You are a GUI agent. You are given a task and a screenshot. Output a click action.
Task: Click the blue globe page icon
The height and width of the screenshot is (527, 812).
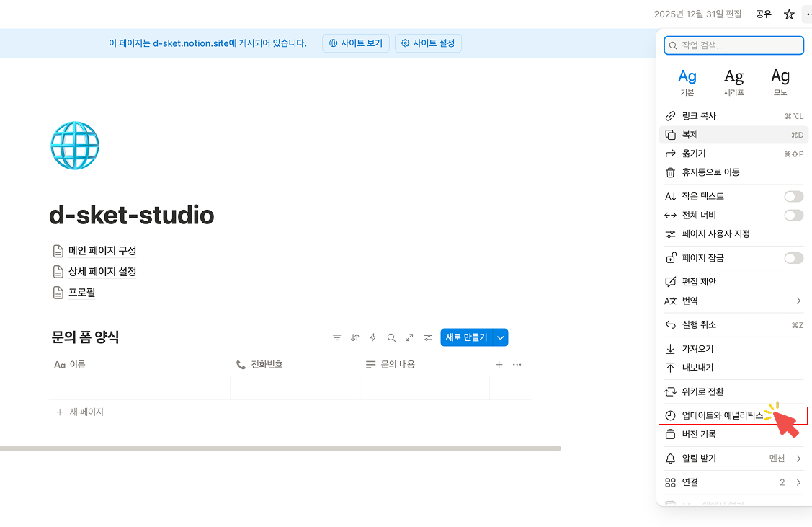coord(75,146)
